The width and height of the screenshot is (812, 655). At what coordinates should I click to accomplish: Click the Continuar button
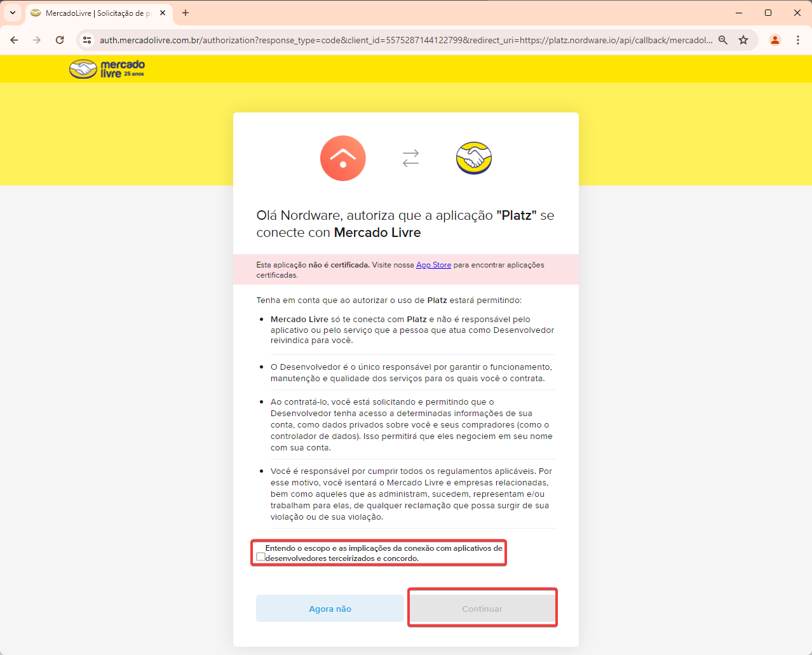pos(482,609)
